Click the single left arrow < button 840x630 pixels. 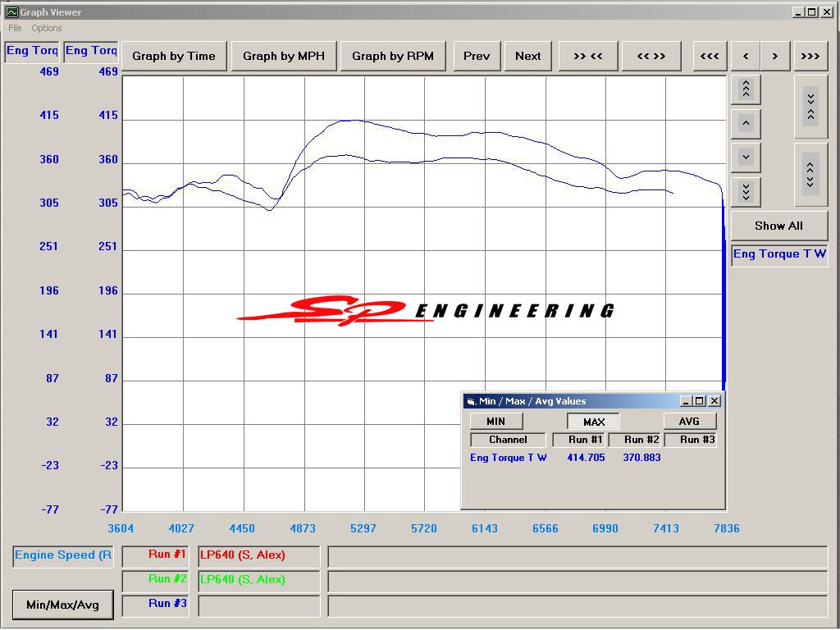[x=746, y=56]
